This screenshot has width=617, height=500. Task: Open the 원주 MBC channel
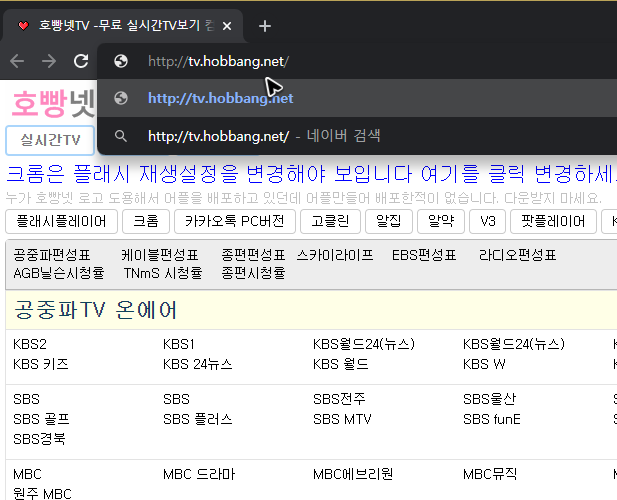point(42,494)
